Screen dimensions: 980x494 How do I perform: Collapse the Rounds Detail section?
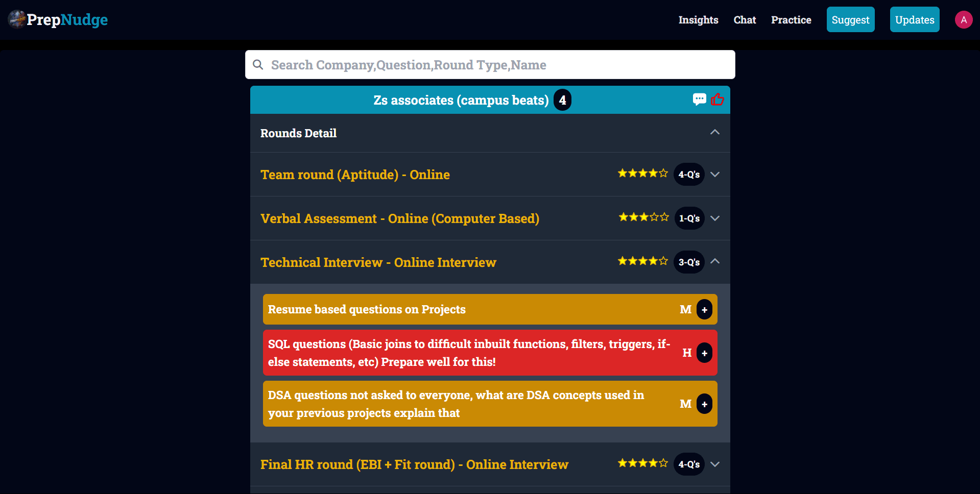click(x=715, y=132)
